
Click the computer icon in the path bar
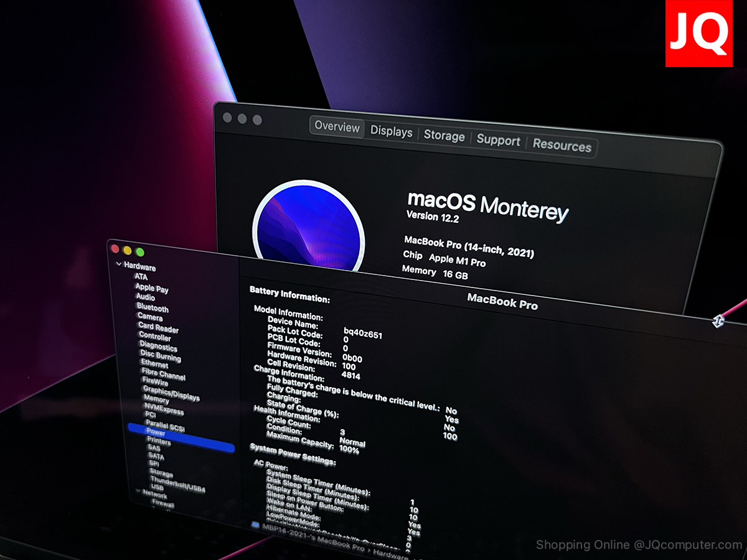pyautogui.click(x=255, y=525)
